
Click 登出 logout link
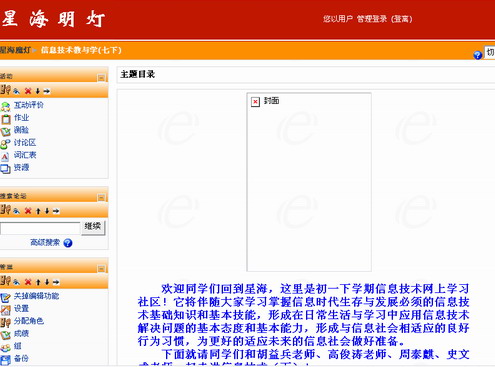[402, 19]
